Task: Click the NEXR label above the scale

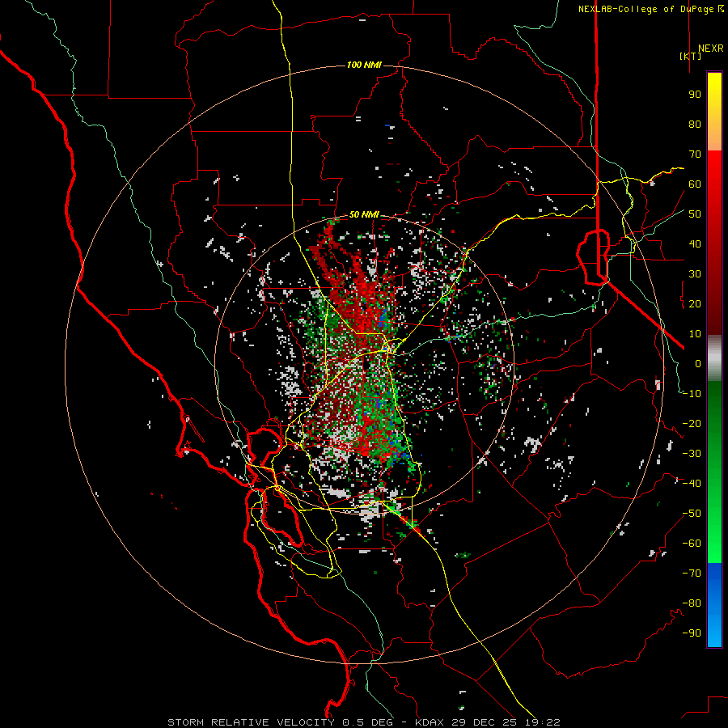Action: (711, 49)
